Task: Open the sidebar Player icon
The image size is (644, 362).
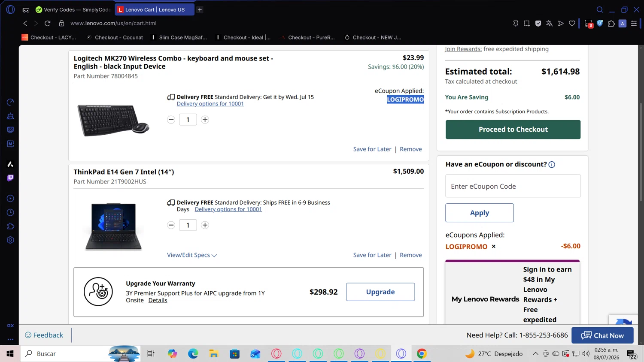Action: click(10, 199)
